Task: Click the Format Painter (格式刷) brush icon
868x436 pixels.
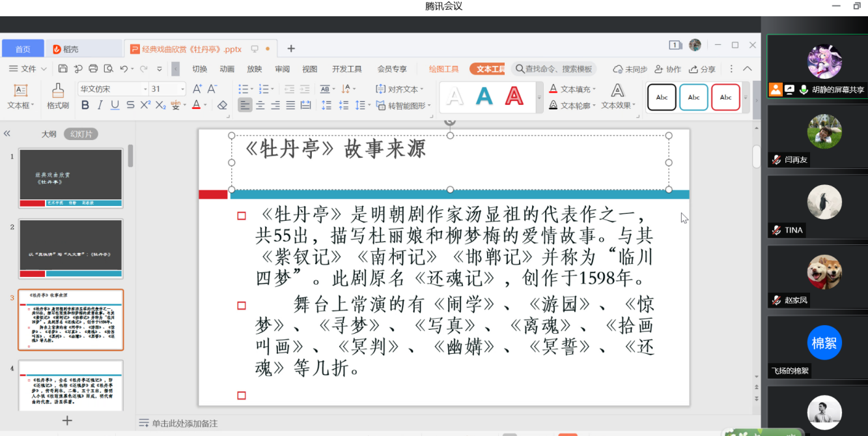Action: tap(58, 91)
